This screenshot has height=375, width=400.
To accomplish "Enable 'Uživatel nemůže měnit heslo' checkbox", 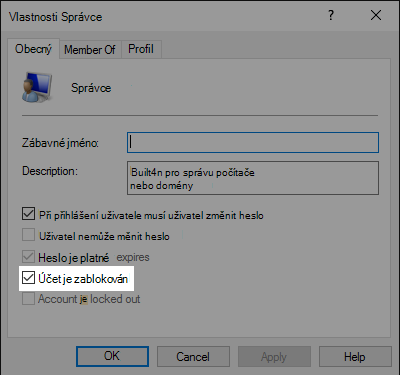I will pyautogui.click(x=28, y=235).
